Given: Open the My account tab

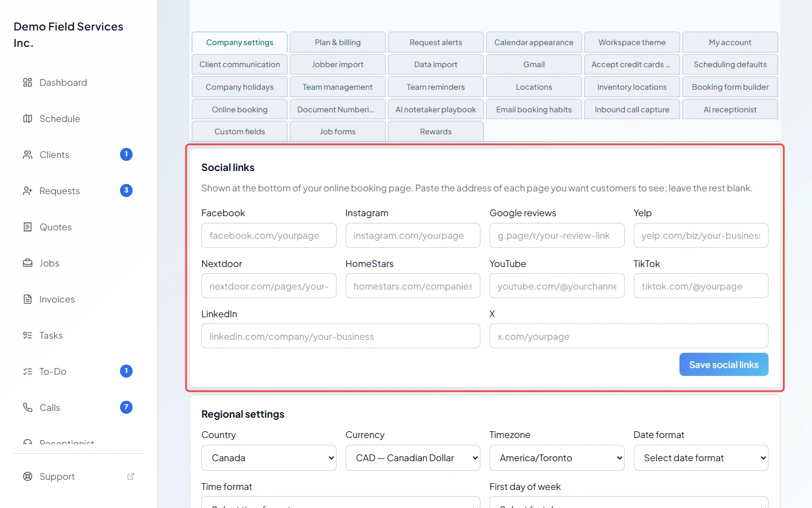Looking at the screenshot, I should click(730, 42).
